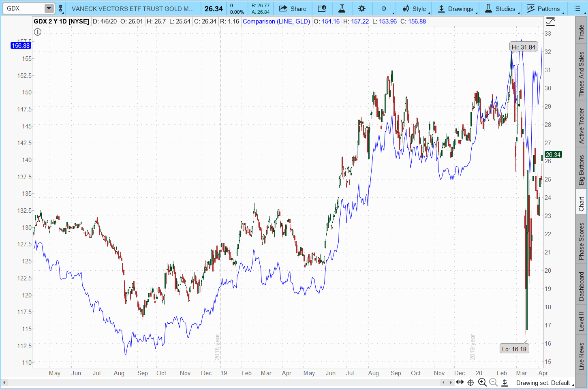This screenshot has width=588, height=389.
Task: Click the dollar sign icon in the bottom bar
Action: coord(505,382)
